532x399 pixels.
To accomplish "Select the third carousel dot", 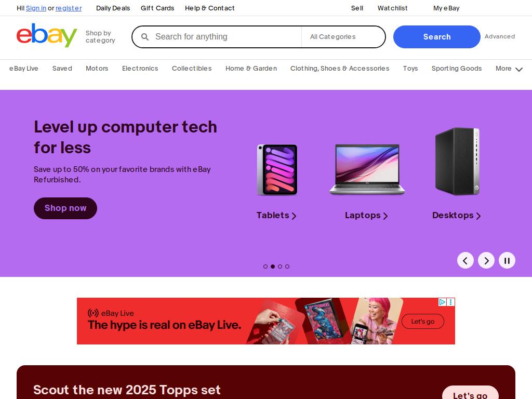I will (280, 267).
